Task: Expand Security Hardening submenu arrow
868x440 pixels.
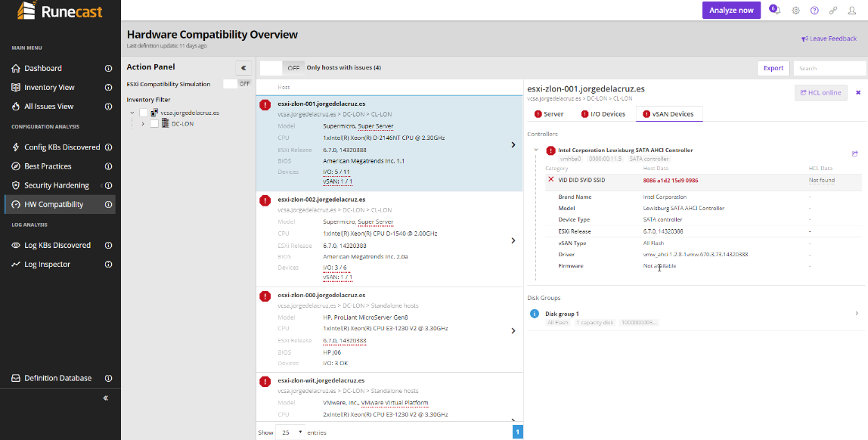Action: coord(101,185)
